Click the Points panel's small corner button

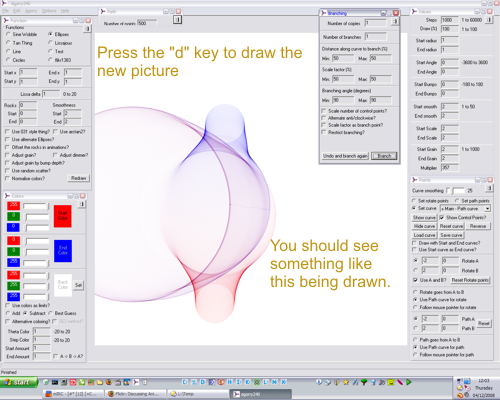click(x=489, y=188)
